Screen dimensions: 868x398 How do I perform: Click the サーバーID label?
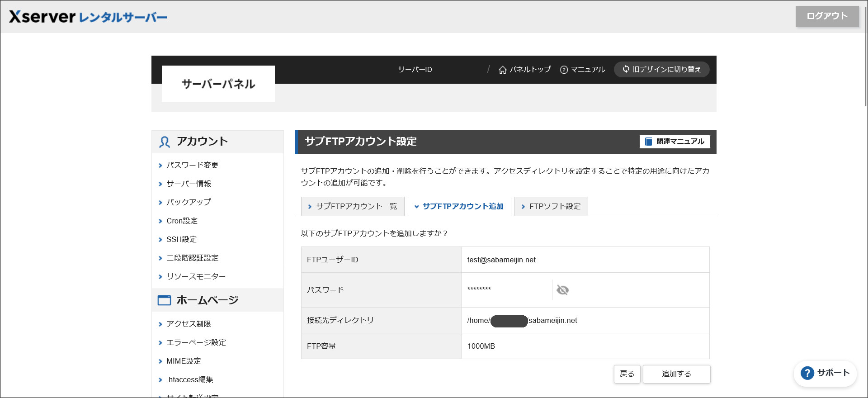pyautogui.click(x=415, y=70)
